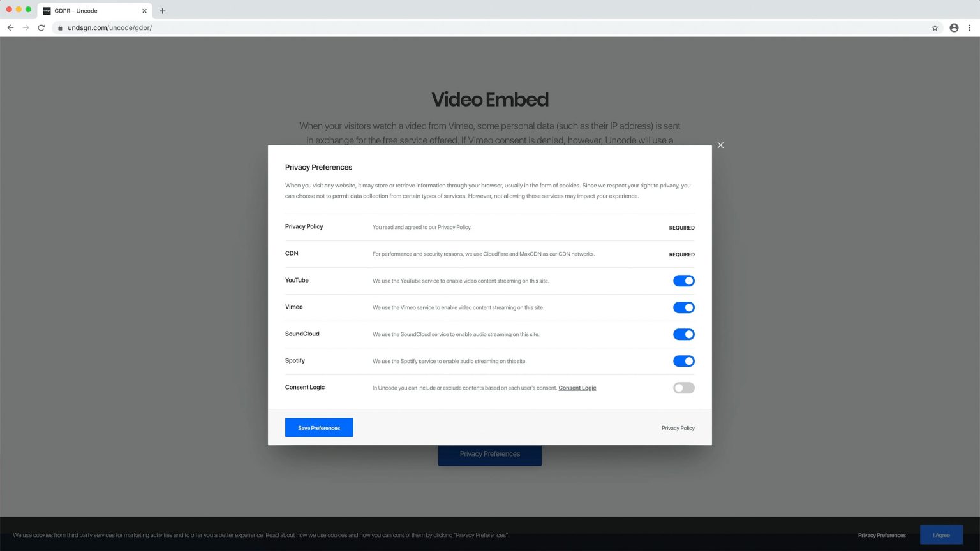This screenshot has height=551, width=980.
Task: Disable the YouTube streaming toggle
Action: pyautogui.click(x=683, y=281)
